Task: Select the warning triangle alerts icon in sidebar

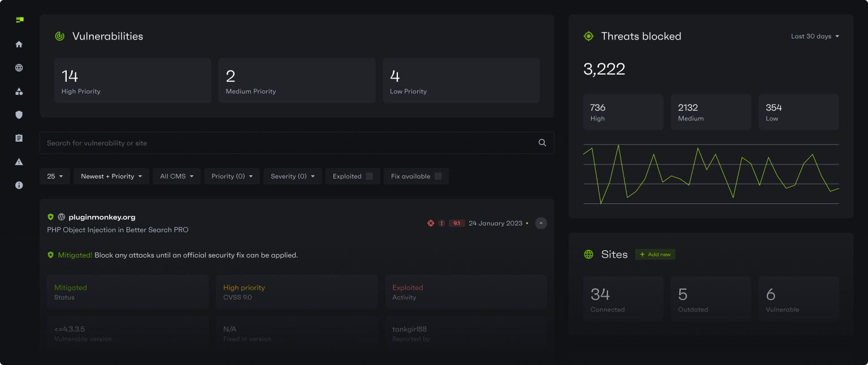Action: [x=19, y=162]
